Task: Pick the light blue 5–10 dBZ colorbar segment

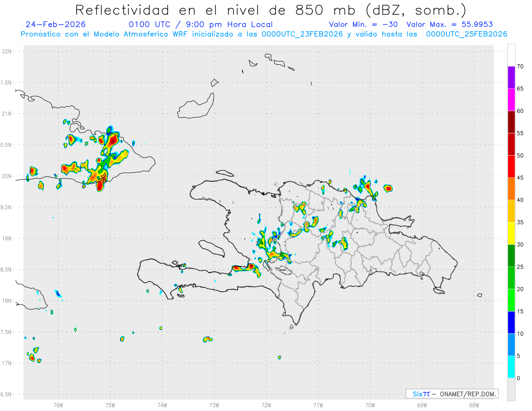Action: 511,344
